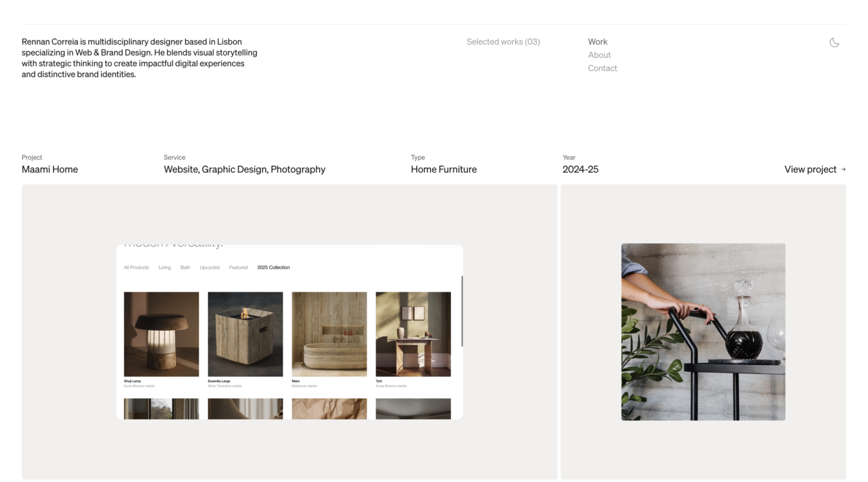Open the Work navigation link
This screenshot has height=482, width=868.
pyautogui.click(x=597, y=42)
